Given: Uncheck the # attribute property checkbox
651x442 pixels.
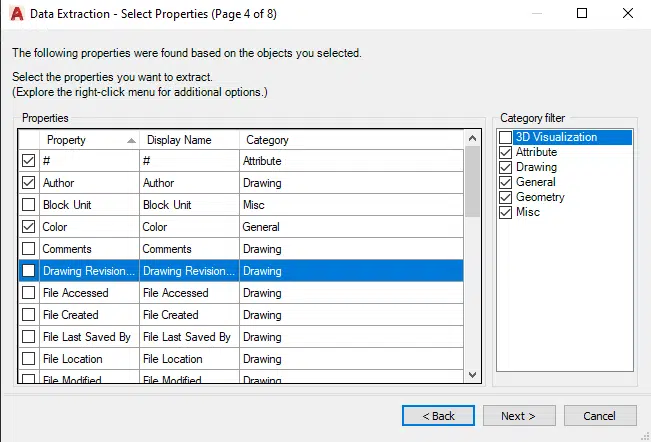Looking at the screenshot, I should tap(28, 161).
